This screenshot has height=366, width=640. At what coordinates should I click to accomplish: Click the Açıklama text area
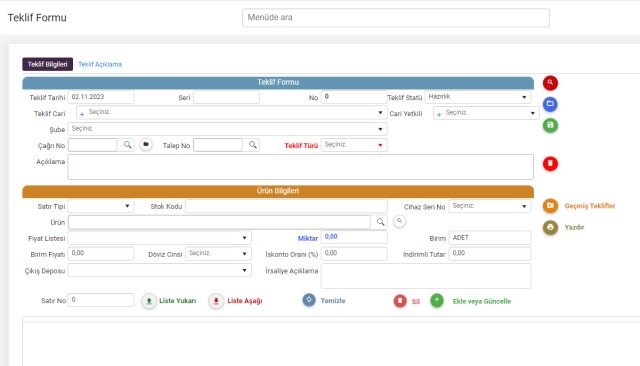pos(300,166)
